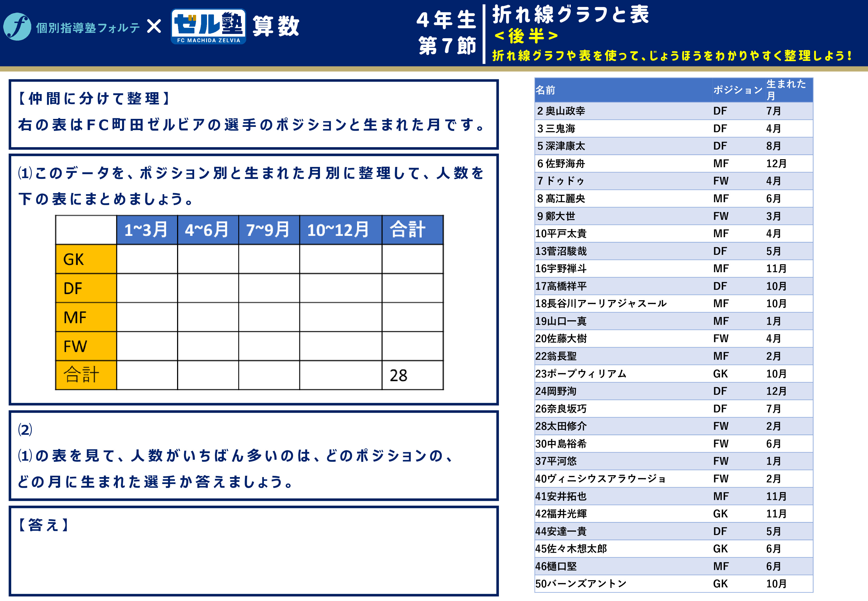Click the Forte circular f logo
This screenshot has height=601, width=868.
pos(17,27)
